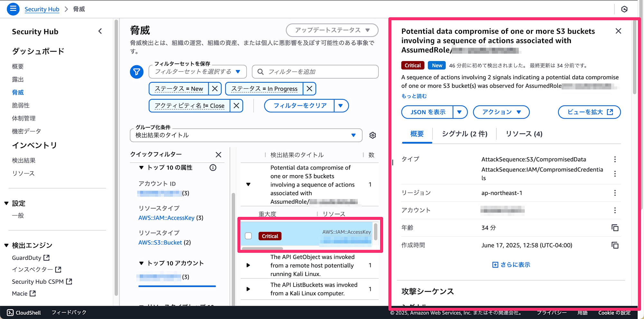Open the hamburger navigation menu icon

coord(13,9)
